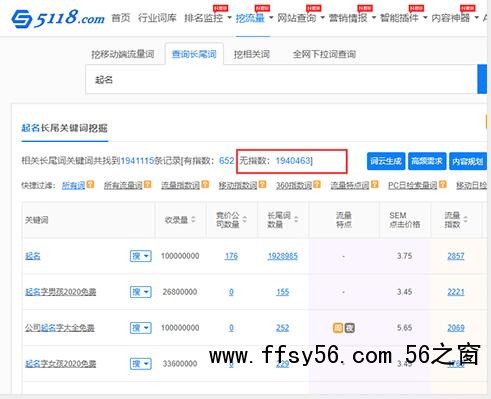Open keyword link 公司起名字大全免费
This screenshot has width=491, height=399.
pos(60,328)
